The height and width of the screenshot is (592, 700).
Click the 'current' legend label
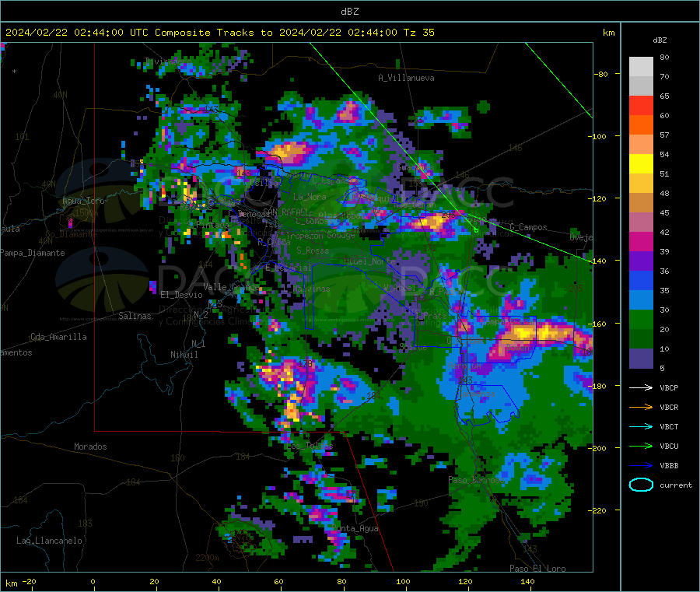point(676,485)
